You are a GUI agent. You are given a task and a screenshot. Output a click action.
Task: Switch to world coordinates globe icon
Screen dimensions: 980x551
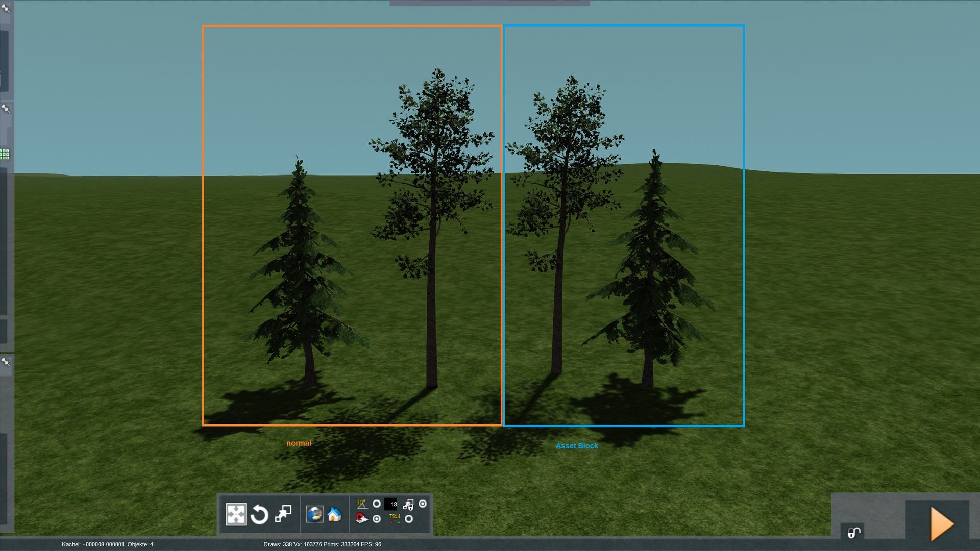pos(314,514)
